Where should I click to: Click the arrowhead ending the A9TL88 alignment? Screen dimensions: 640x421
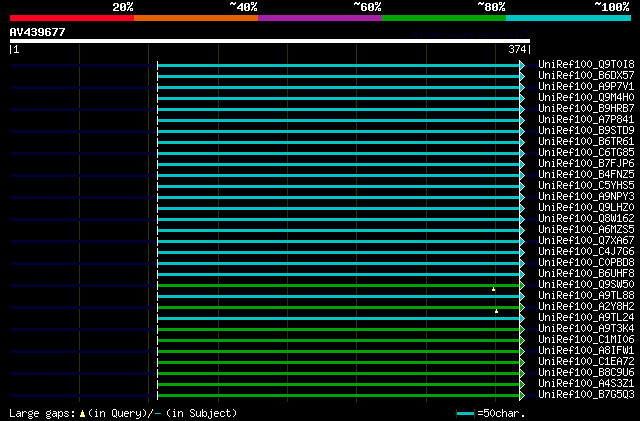pos(522,296)
